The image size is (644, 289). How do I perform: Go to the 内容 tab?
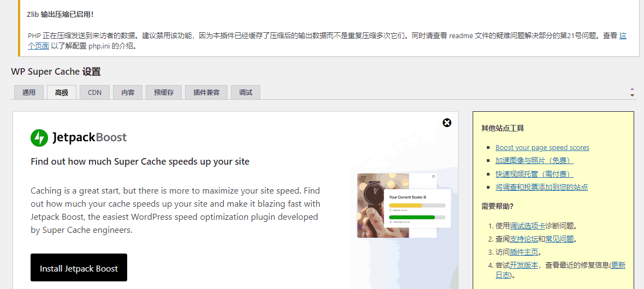(128, 93)
